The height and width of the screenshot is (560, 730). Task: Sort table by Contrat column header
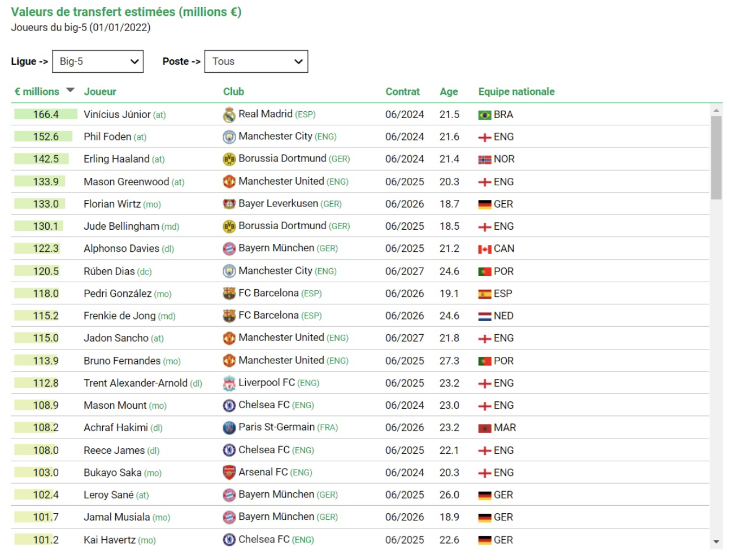pyautogui.click(x=402, y=91)
